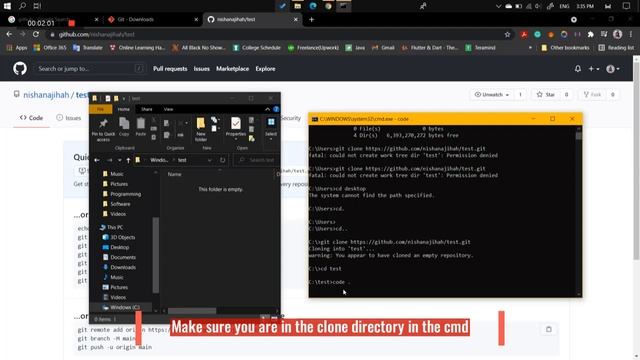
Task: Open the GitHub notifications bell
Action: pos(578,69)
